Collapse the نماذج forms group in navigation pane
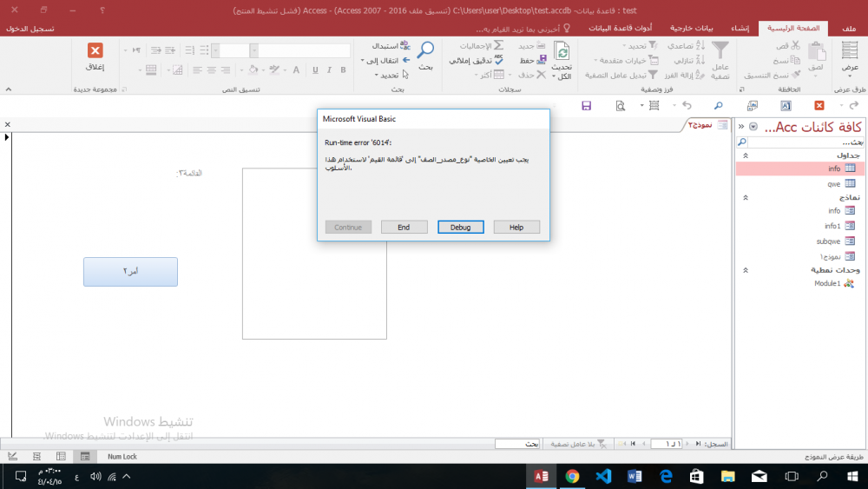Screen dimensions: 868x489 coord(746,197)
